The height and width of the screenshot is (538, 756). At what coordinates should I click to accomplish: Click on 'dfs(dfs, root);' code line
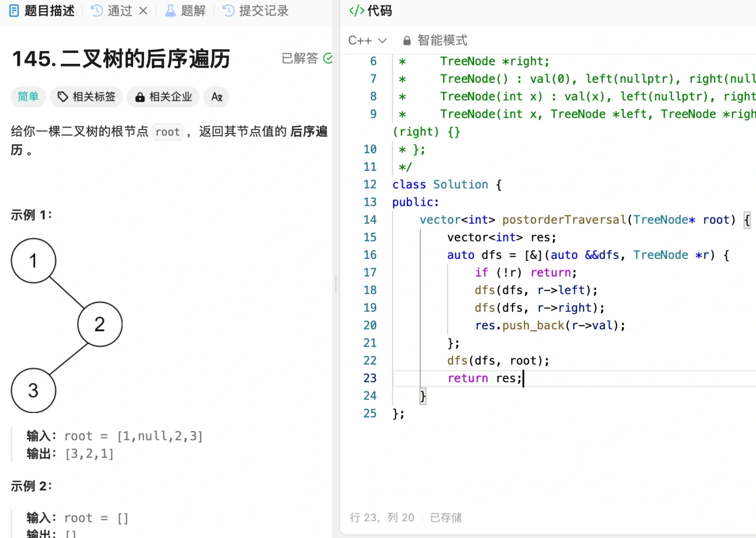pos(498,361)
